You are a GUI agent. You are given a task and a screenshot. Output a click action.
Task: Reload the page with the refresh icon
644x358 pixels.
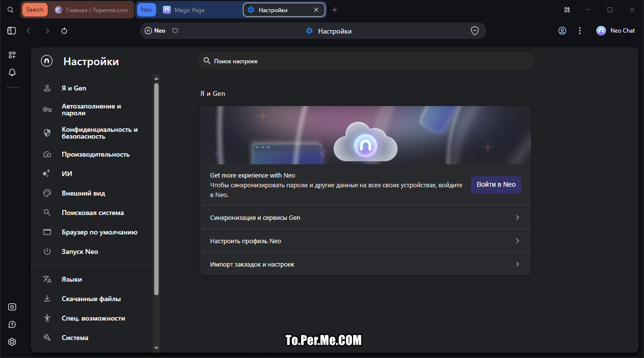coord(64,31)
